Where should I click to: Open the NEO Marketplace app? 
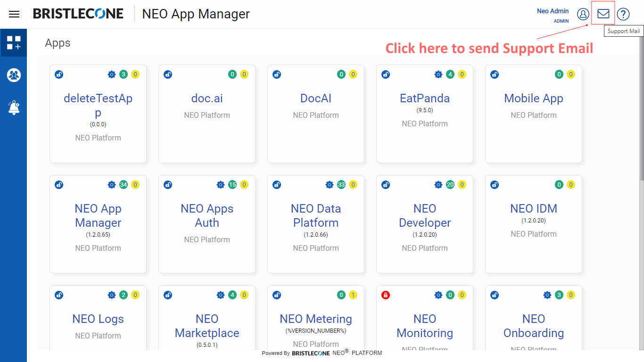[207, 326]
